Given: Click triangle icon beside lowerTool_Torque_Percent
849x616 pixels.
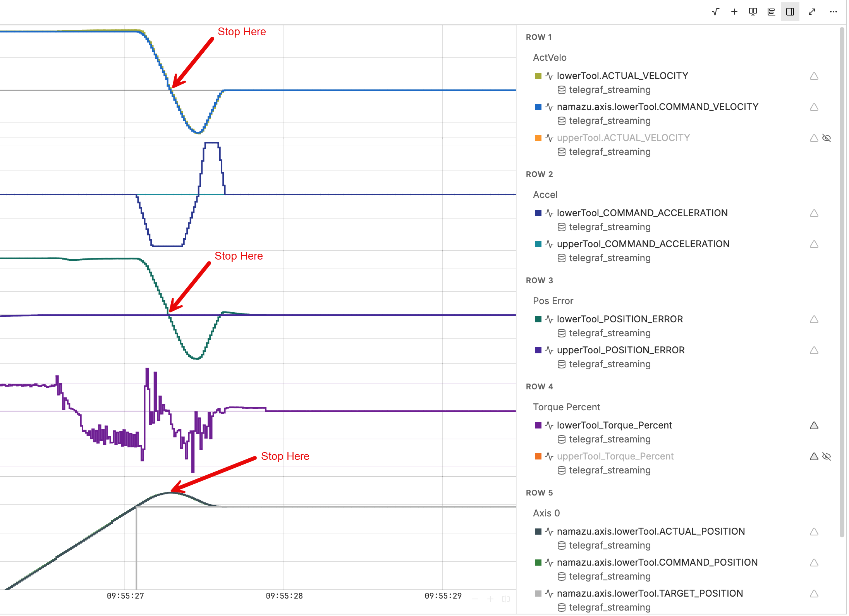Looking at the screenshot, I should pyautogui.click(x=814, y=425).
